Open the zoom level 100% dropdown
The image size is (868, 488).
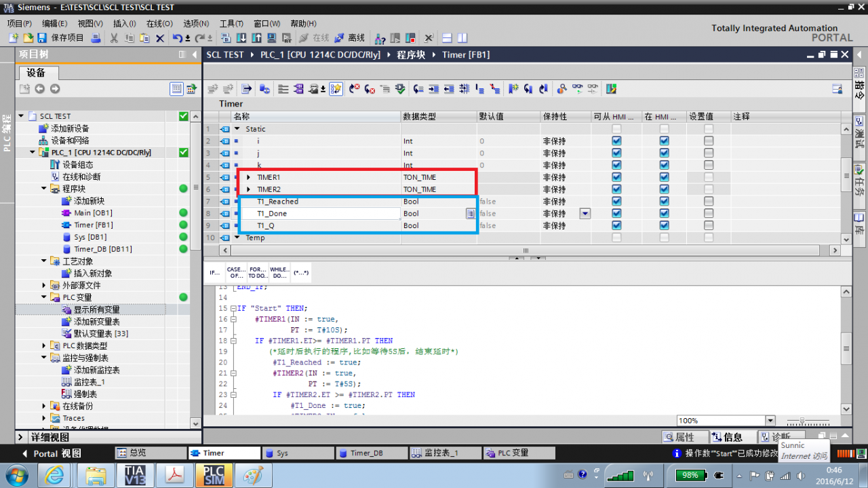(770, 421)
